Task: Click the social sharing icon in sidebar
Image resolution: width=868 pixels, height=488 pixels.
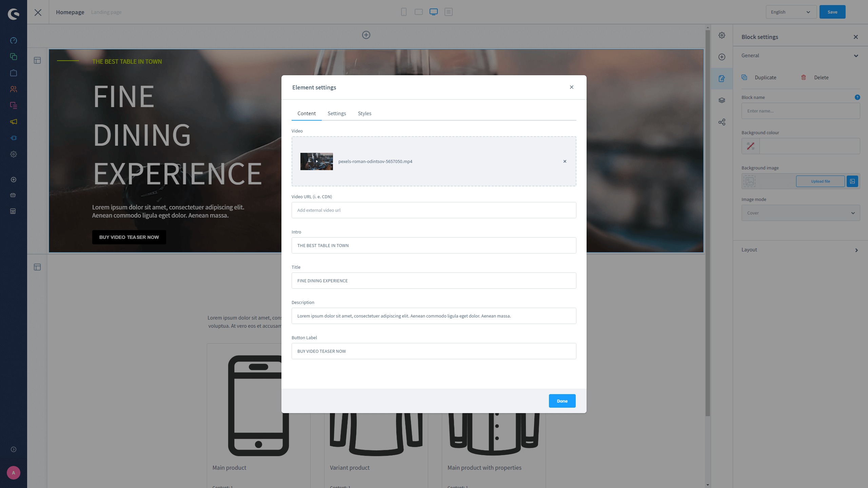Action: click(x=722, y=122)
